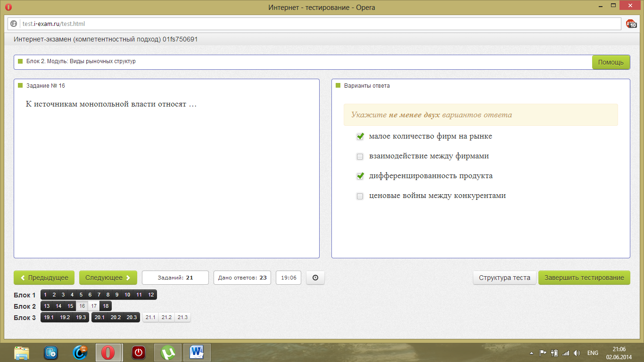The width and height of the screenshot is (644, 362).
Task: Go to next question with Следующее
Action: pos(108,278)
